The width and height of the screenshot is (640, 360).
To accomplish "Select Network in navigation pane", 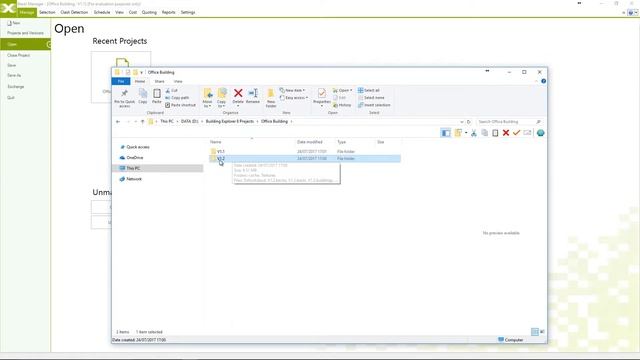I will pyautogui.click(x=131, y=179).
